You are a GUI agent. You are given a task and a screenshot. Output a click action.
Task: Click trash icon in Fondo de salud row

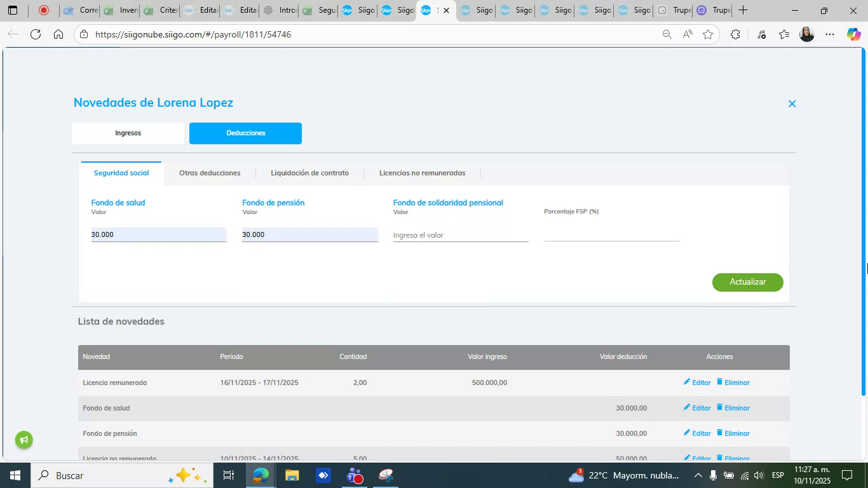click(x=719, y=407)
